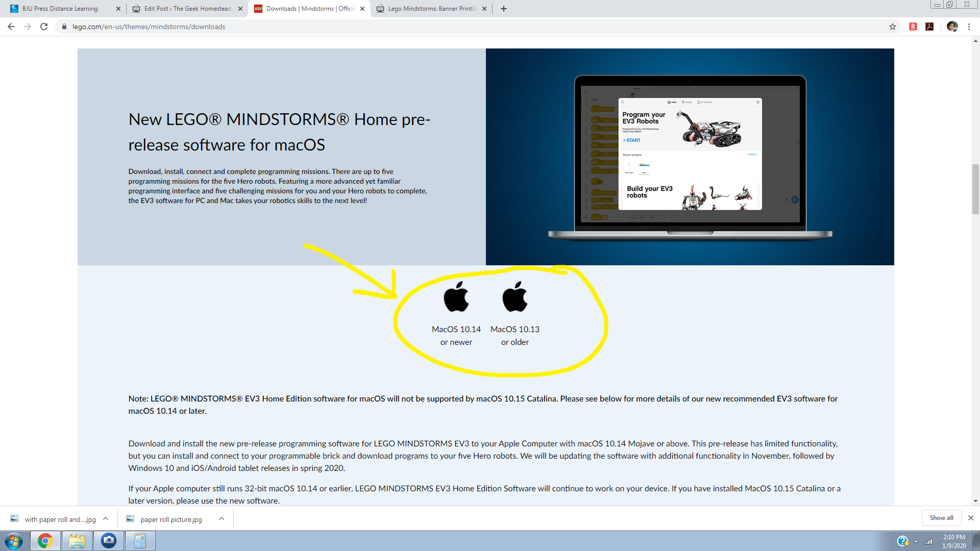
Task: Expand options for paper roll picture.jpg download
Action: 222,518
